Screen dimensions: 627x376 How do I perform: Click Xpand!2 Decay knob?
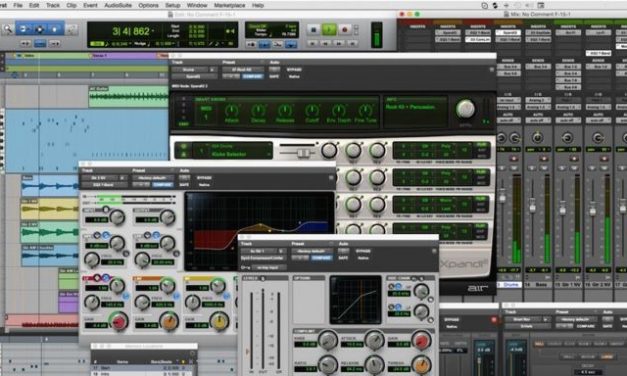coord(258,110)
